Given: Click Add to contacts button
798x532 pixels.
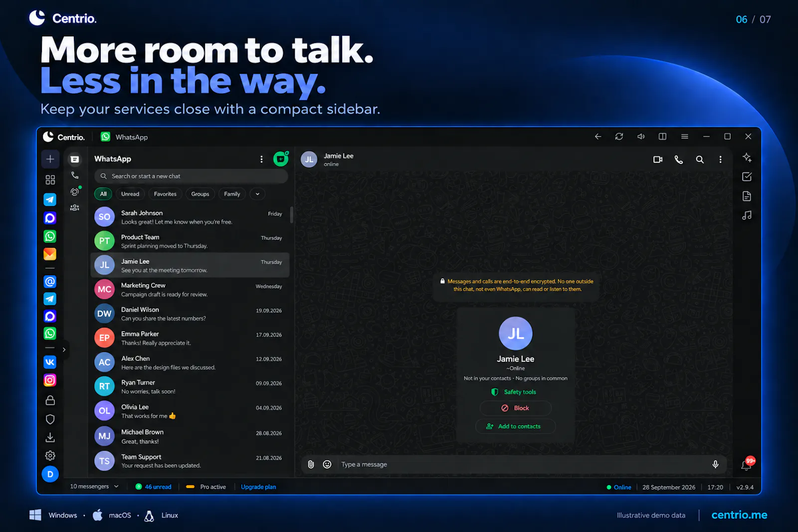Looking at the screenshot, I should tap(515, 426).
